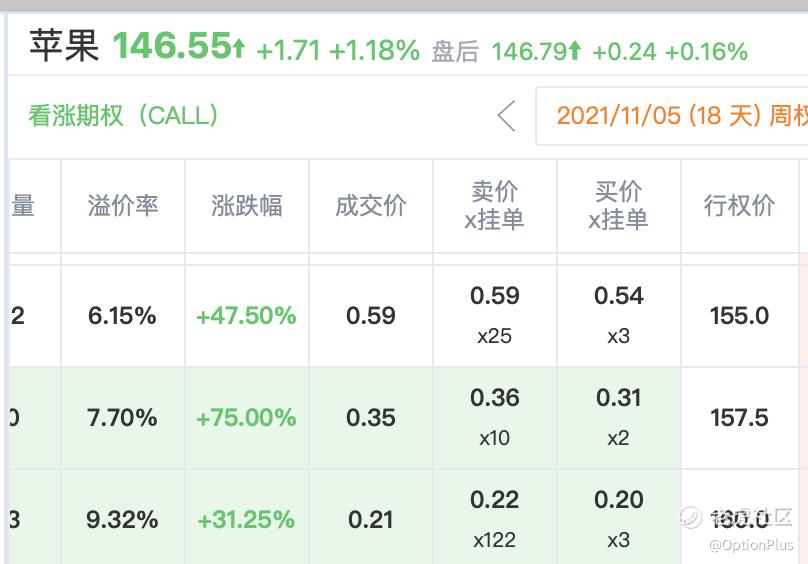The image size is (808, 564).
Task: Select the 155.0 strike price
Action: coord(739,316)
